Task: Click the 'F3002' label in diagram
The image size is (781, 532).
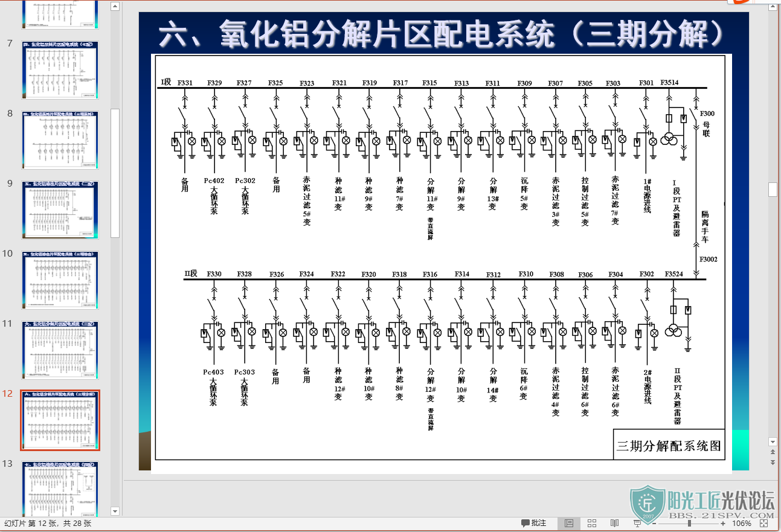Action: 709,259
